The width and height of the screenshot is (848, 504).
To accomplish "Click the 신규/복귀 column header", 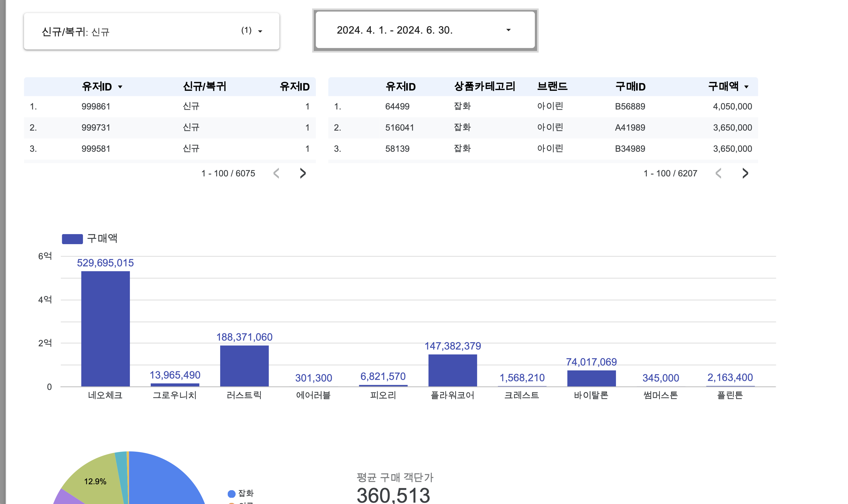I will 204,87.
